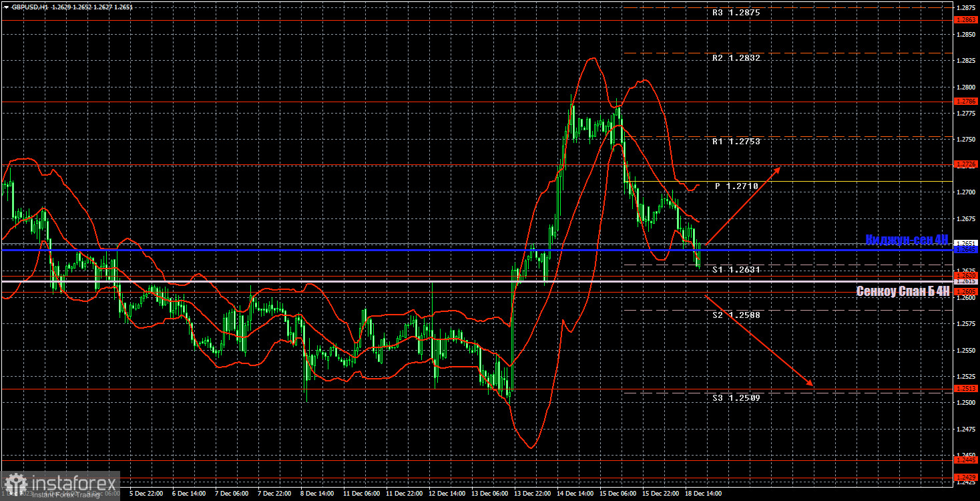This screenshot has width=980, height=501.
Task: Click the 1.2700 price axis value
Action: pyautogui.click(x=966, y=192)
